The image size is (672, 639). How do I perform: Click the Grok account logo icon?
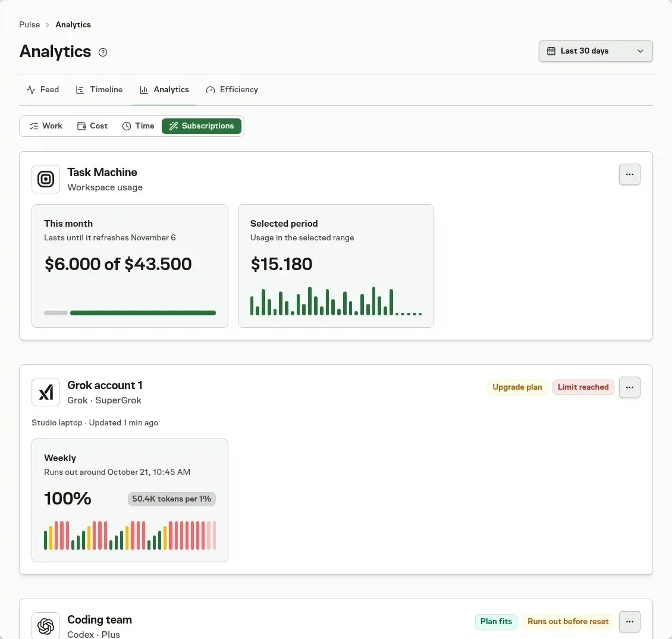click(x=46, y=393)
